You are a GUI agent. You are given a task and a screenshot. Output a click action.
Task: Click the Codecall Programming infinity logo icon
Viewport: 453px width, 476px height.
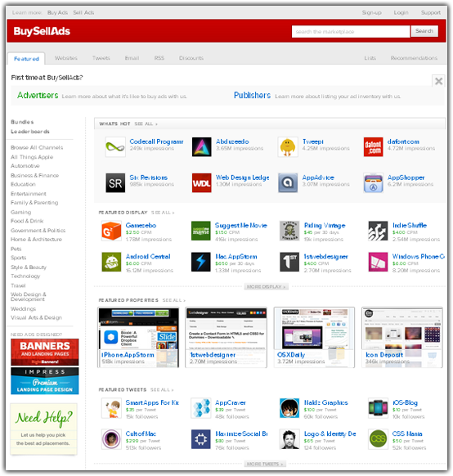115,147
